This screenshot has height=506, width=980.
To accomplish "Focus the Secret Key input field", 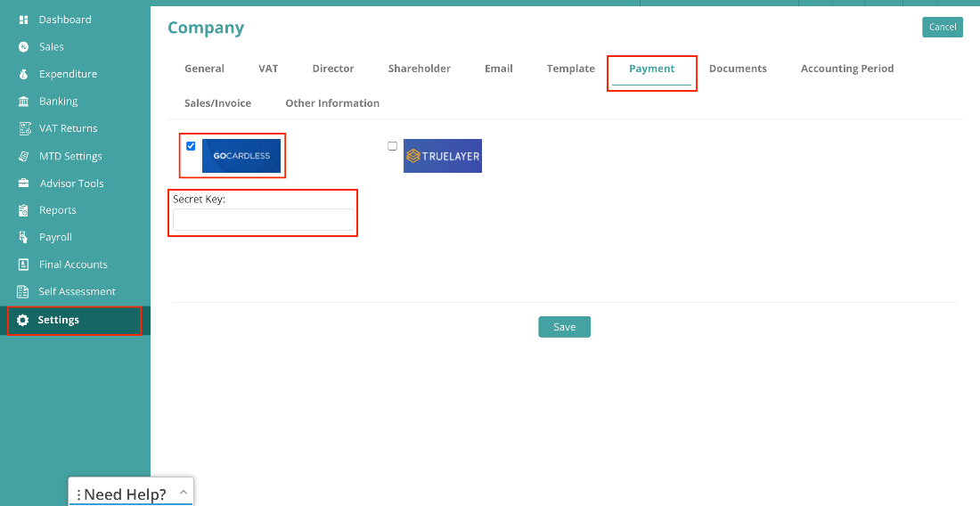I will click(263, 219).
